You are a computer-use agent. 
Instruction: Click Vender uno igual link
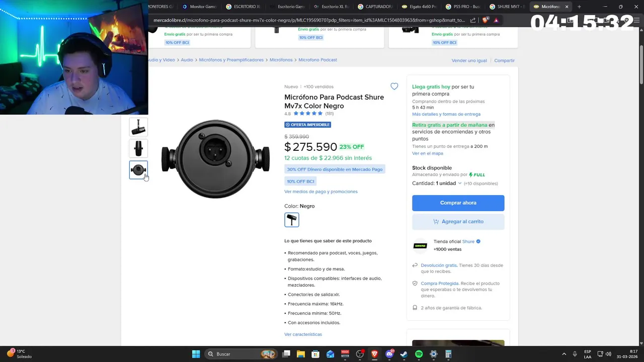[469, 60]
